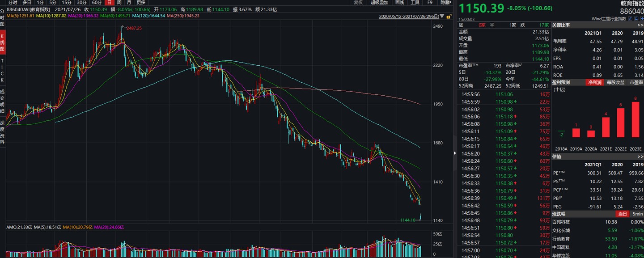
Task: Open the 工具 menu in toolbar
Action: (x=415, y=3)
